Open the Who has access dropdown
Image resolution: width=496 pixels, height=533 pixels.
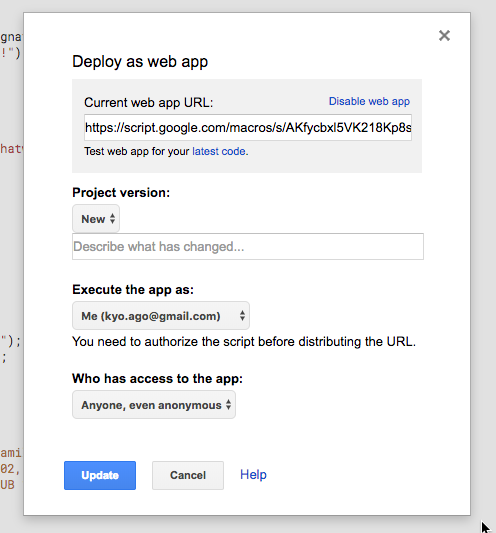tap(154, 405)
